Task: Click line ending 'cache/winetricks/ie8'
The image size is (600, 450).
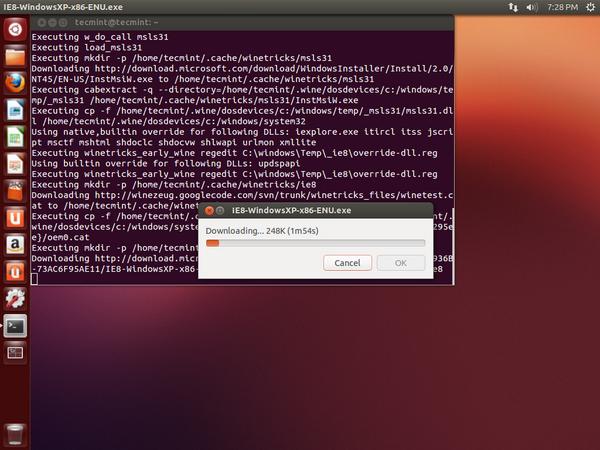Action: (x=174, y=185)
